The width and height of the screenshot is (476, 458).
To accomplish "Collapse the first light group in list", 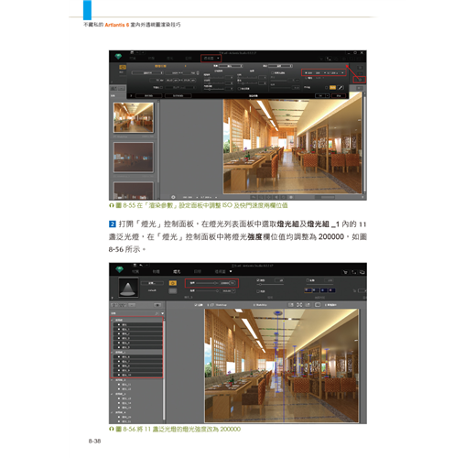I will pos(112,321).
